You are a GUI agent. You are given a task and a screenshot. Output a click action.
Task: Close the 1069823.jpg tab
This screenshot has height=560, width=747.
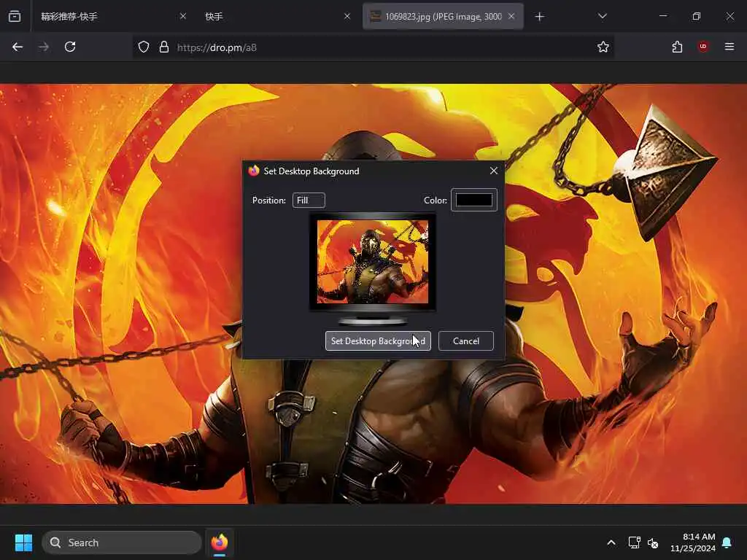[511, 16]
